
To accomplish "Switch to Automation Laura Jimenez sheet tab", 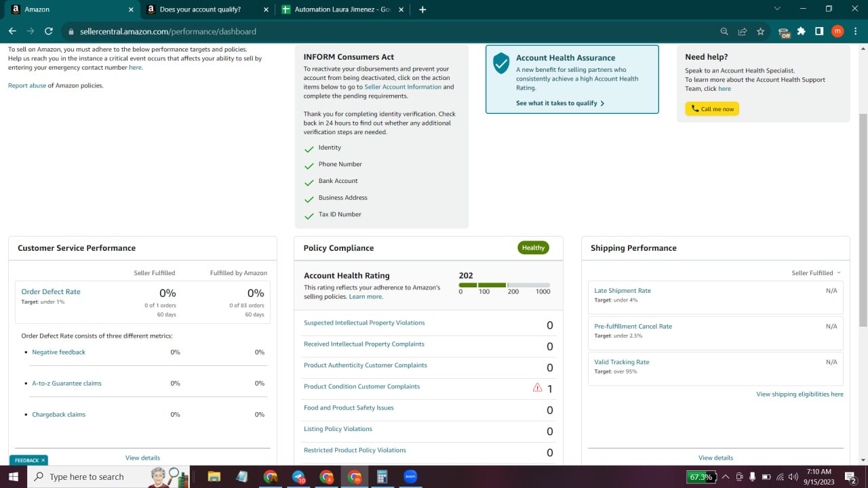I will click(339, 9).
